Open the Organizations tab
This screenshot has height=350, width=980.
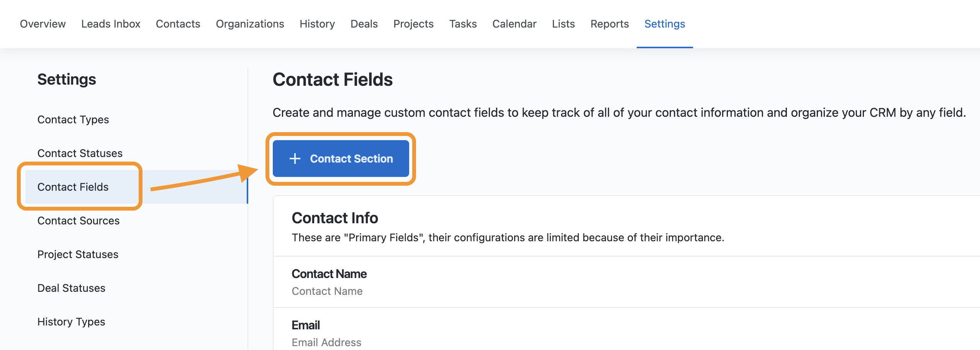click(250, 24)
